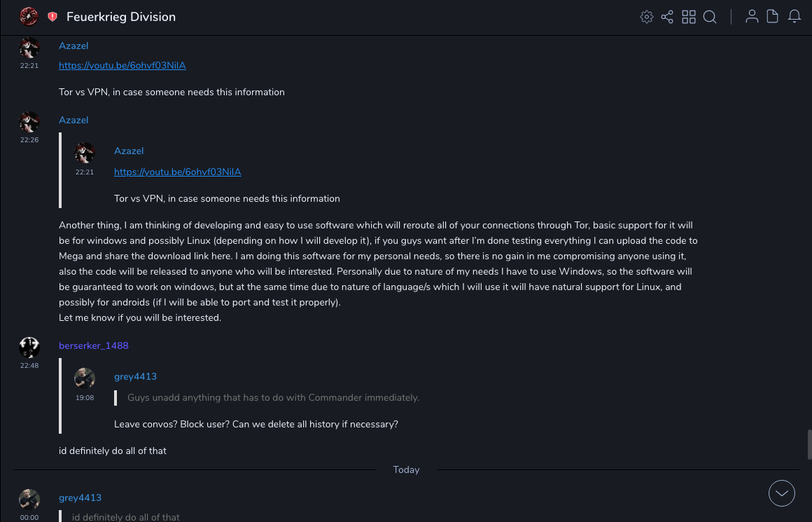Open the files document icon
Screen dimensions: 812x522
773,17
